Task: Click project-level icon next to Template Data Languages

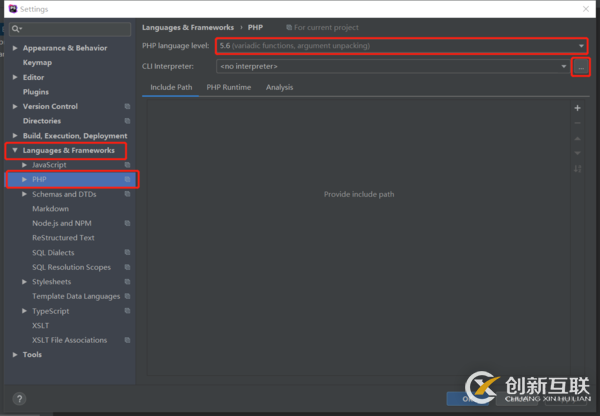Action: click(127, 296)
